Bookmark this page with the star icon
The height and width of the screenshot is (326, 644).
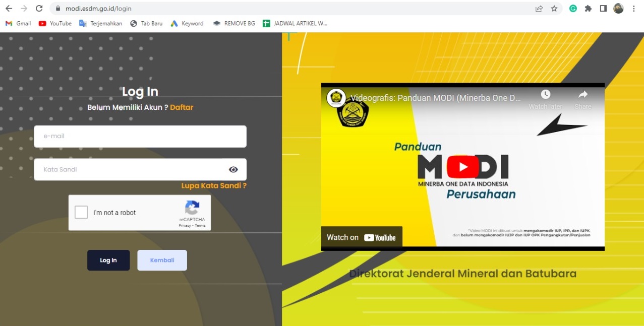(554, 9)
